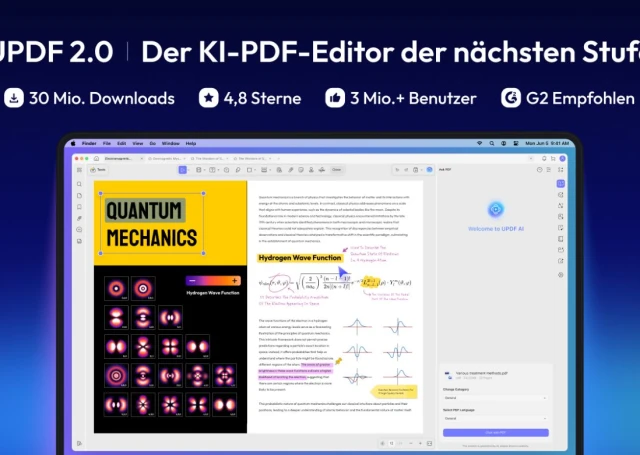Select the highlighted top right-sidebar icon

(561, 184)
